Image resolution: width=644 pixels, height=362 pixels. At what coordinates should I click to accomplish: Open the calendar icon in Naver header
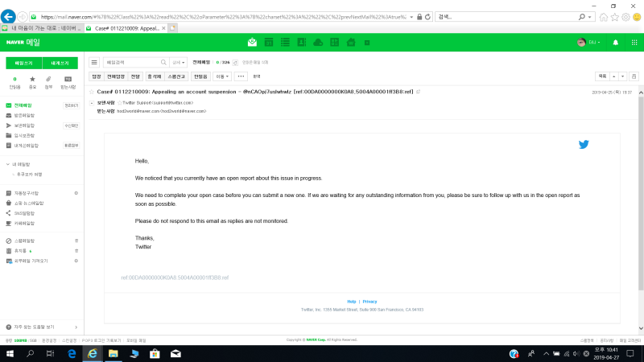[x=269, y=43]
